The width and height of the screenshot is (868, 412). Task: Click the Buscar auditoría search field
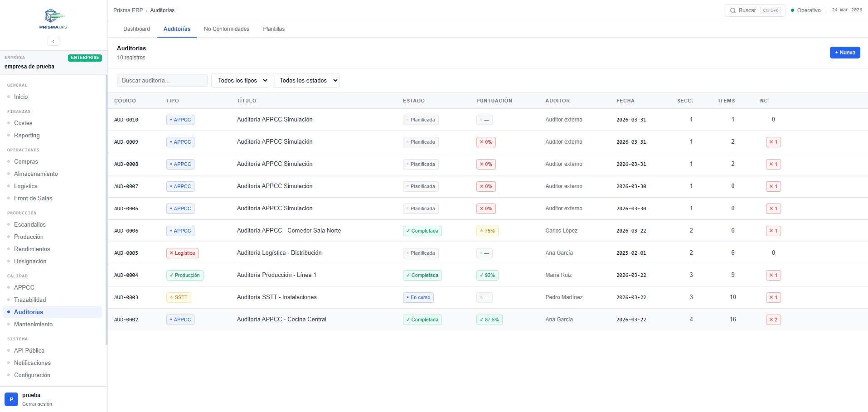162,81
